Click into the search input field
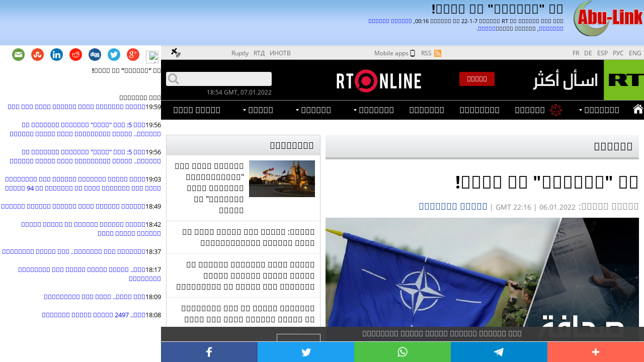Screen dimensions: 644x362 (x=225, y=79)
